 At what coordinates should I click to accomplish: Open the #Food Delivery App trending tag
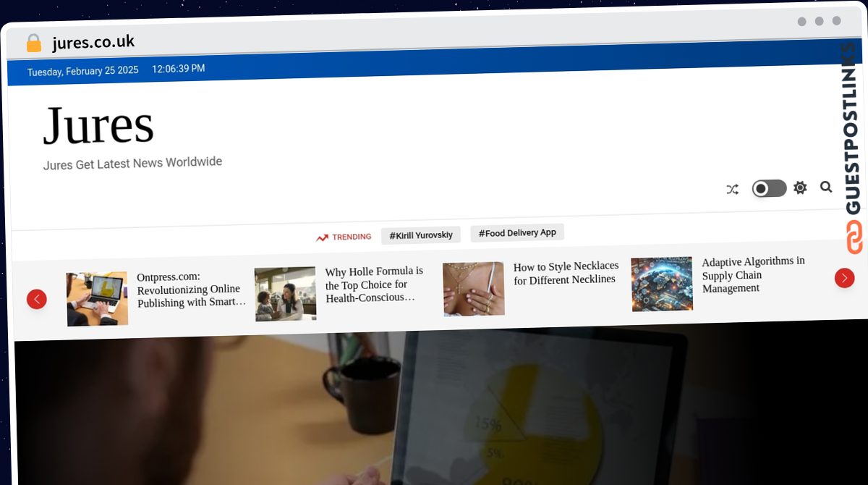point(517,233)
